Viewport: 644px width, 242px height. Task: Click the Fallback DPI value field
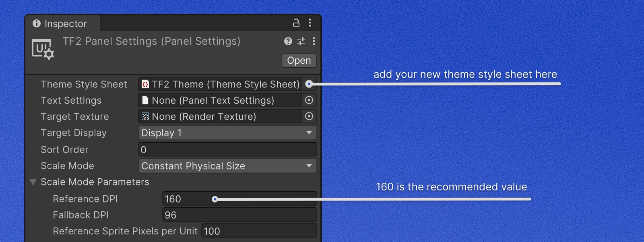click(239, 215)
